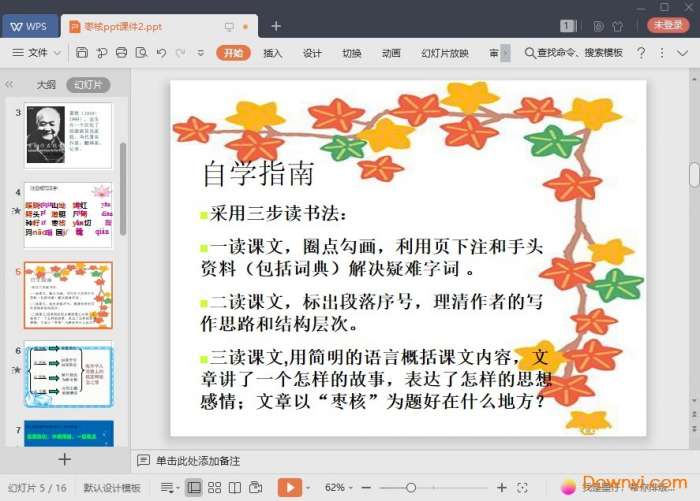Click the print icon

[x=121, y=53]
